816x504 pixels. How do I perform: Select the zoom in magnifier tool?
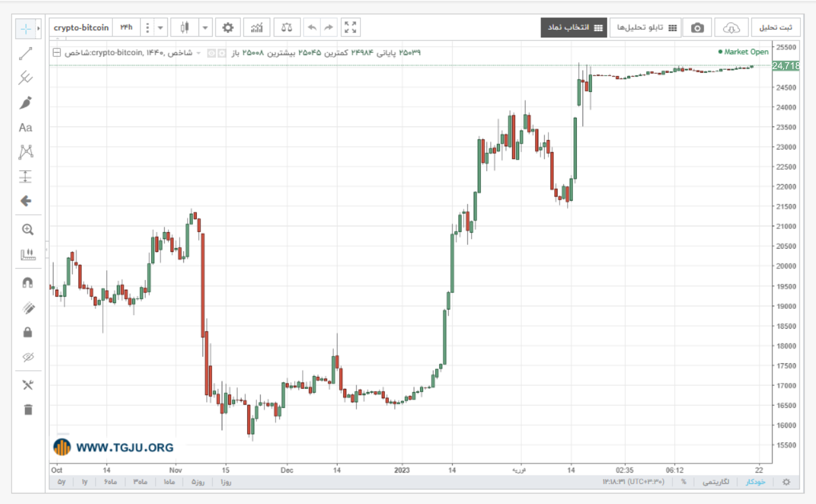pyautogui.click(x=28, y=230)
